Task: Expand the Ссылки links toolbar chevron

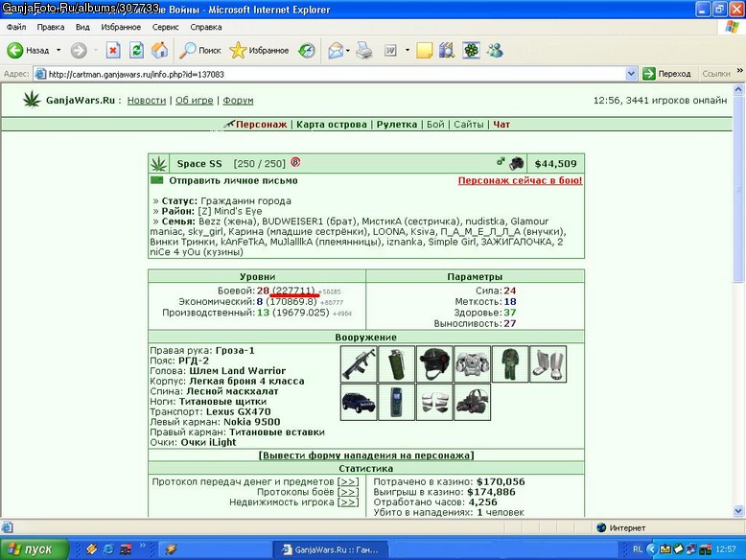Action: click(740, 71)
